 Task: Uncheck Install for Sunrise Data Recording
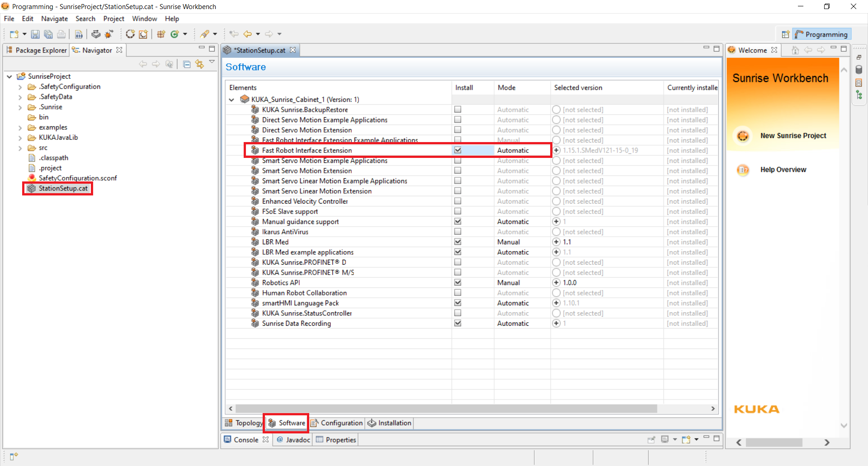tap(458, 323)
